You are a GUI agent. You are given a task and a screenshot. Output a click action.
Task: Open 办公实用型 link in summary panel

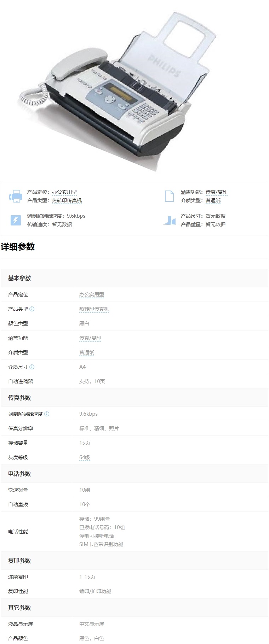(x=64, y=192)
